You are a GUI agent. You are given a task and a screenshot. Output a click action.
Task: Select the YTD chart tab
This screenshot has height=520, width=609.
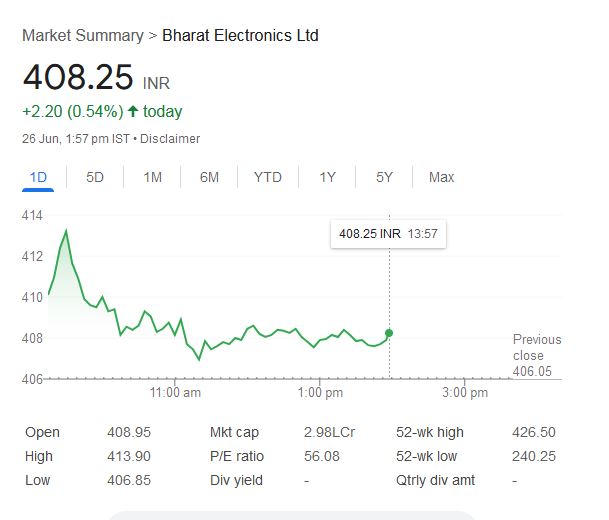[267, 177]
